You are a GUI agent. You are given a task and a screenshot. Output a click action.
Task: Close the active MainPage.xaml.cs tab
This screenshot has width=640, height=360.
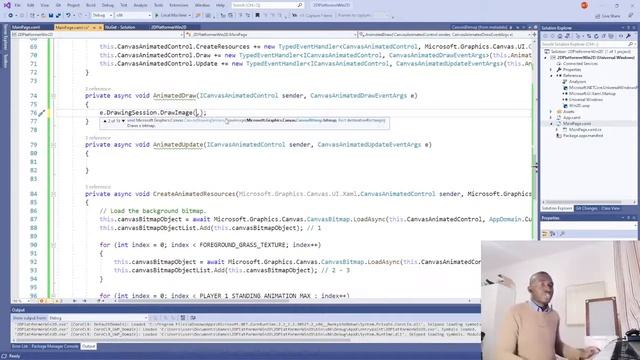click(x=100, y=27)
